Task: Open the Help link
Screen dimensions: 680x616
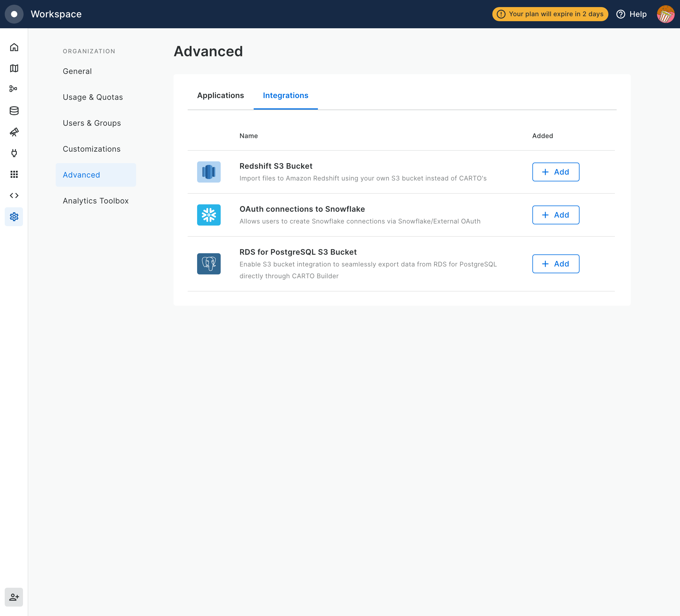Action: click(631, 14)
